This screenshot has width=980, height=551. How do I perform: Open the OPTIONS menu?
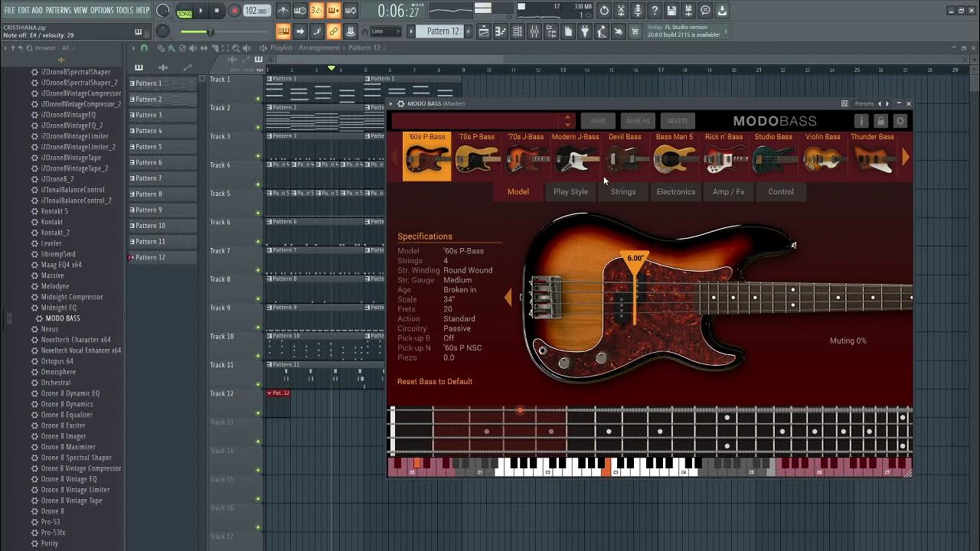point(102,10)
